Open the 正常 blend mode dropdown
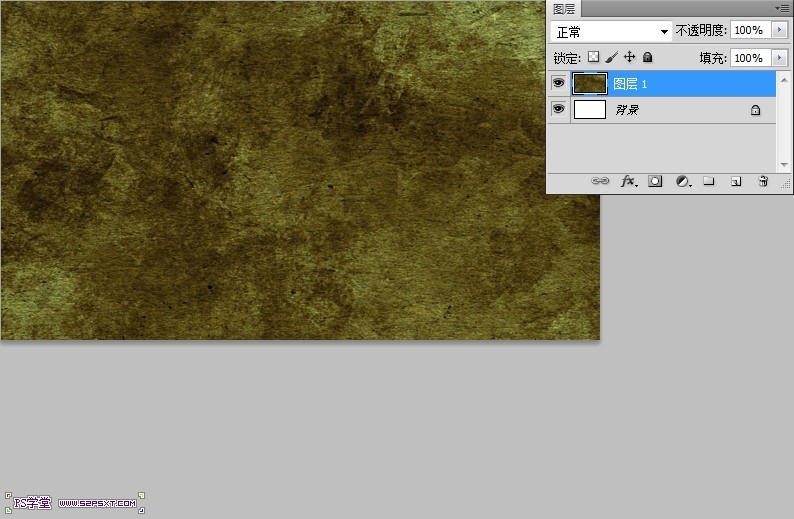794x519 pixels. (x=611, y=31)
